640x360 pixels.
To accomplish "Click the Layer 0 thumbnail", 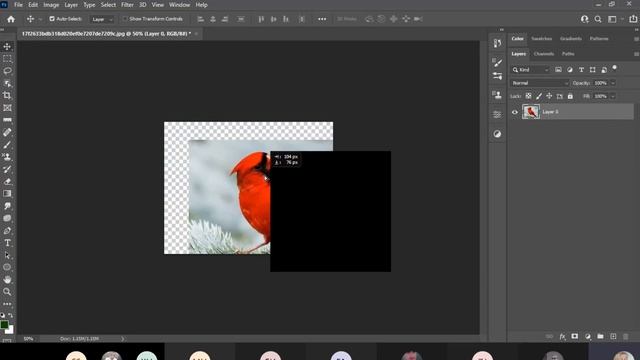I will 531,112.
